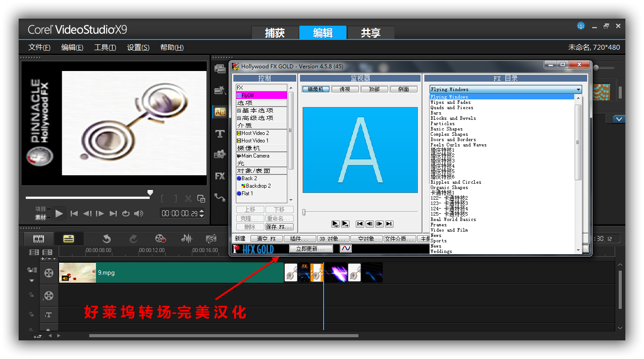Switch to the 共享 tab

[370, 33]
